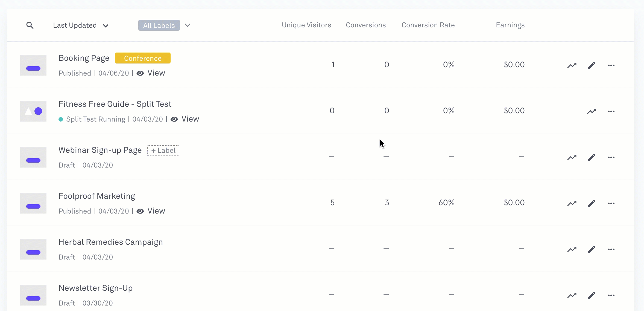Screen dimensions: 644x311
Task: Click View link for Fitness Free Guide
Action: coord(190,119)
